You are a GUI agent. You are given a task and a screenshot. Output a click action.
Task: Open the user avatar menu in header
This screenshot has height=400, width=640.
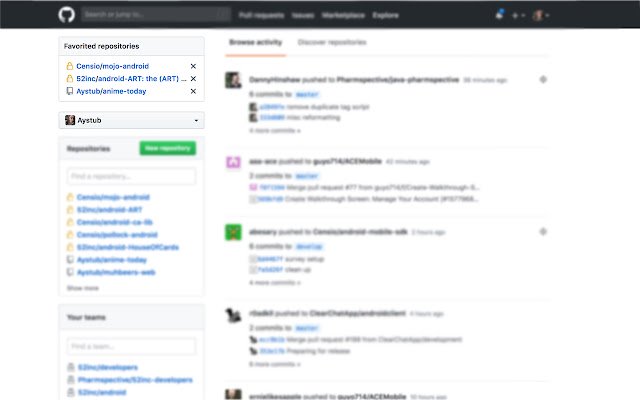[541, 16]
